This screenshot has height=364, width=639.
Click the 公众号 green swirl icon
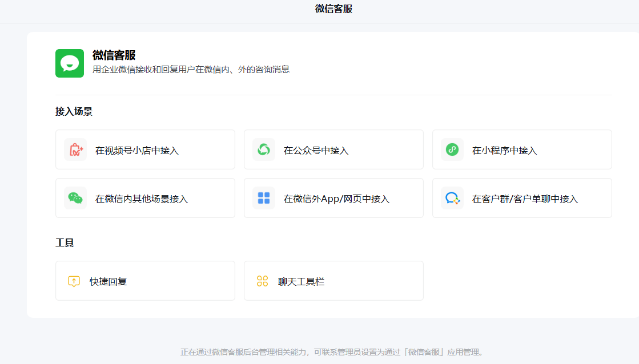tap(264, 150)
